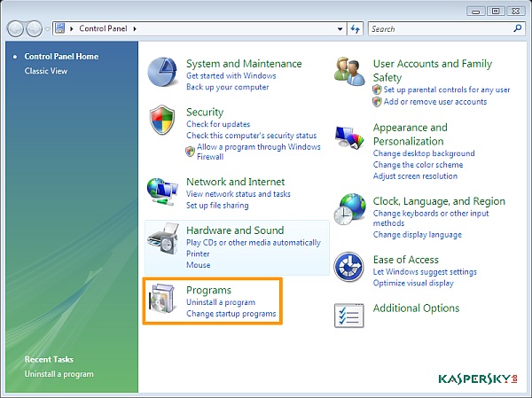Click Play CDs or other media automatically
This screenshot has height=398, width=532.
point(254,243)
